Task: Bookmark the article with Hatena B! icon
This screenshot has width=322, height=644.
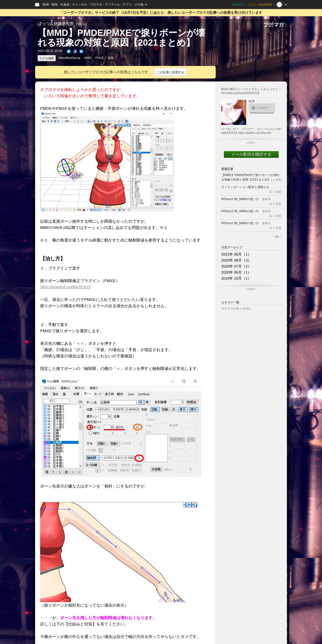Action: pos(81,51)
